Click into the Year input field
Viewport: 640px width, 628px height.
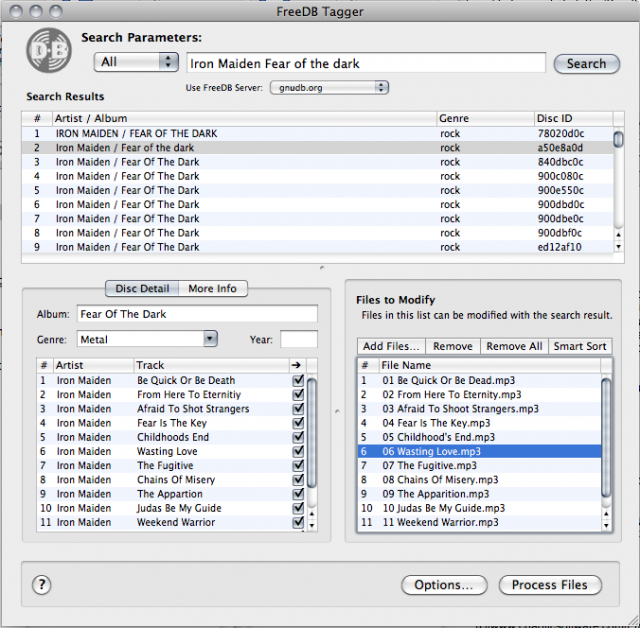pyautogui.click(x=298, y=339)
